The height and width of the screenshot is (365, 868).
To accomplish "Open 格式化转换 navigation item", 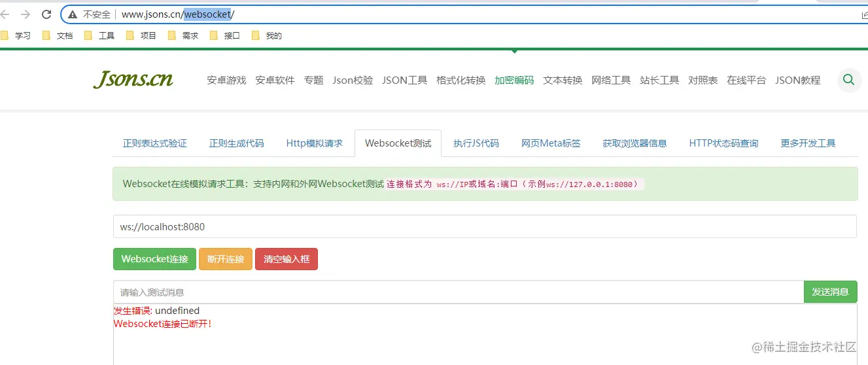I will pos(461,80).
